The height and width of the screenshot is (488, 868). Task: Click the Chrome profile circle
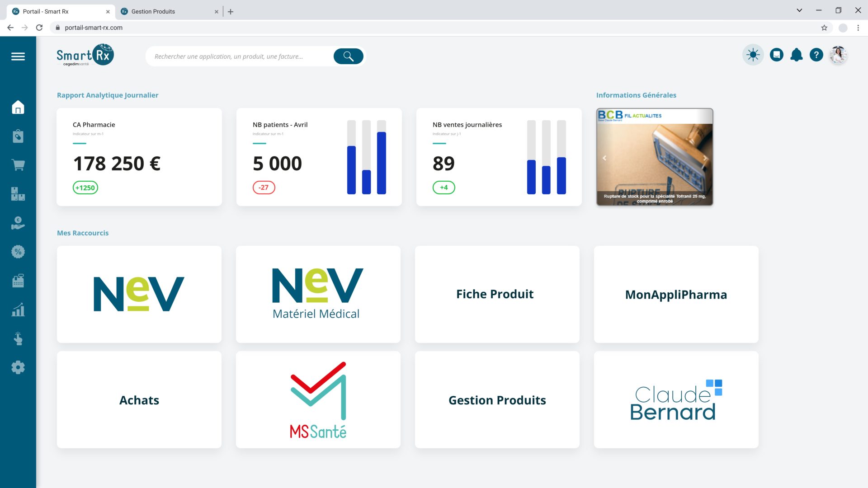point(843,28)
